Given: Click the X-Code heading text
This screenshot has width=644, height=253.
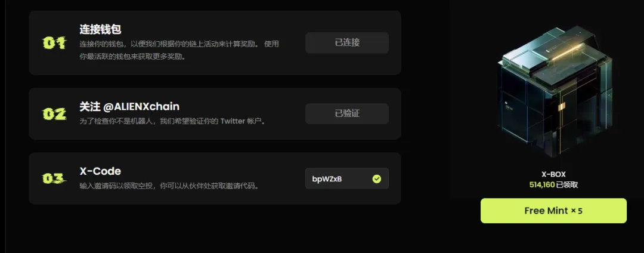Looking at the screenshot, I should point(100,171).
